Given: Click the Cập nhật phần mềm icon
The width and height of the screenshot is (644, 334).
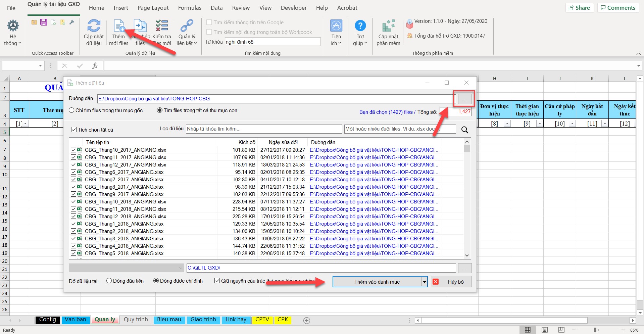Looking at the screenshot, I should coord(388,26).
